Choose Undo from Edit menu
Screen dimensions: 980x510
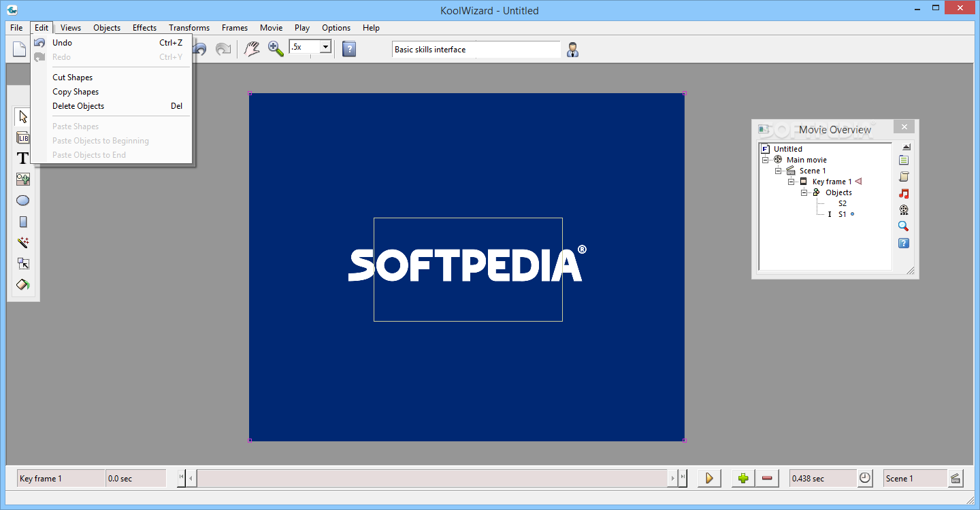pos(112,43)
